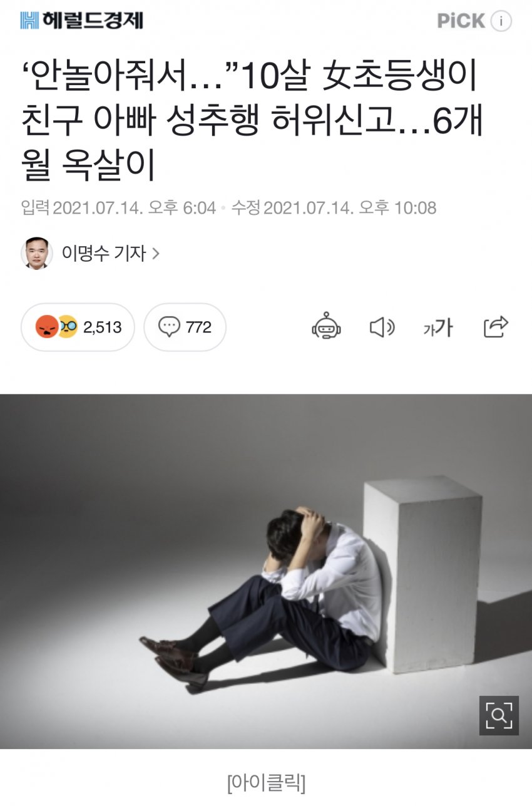Screen dimensions: 532x806
Task: Open font size 가가 setting
Action: (x=437, y=328)
